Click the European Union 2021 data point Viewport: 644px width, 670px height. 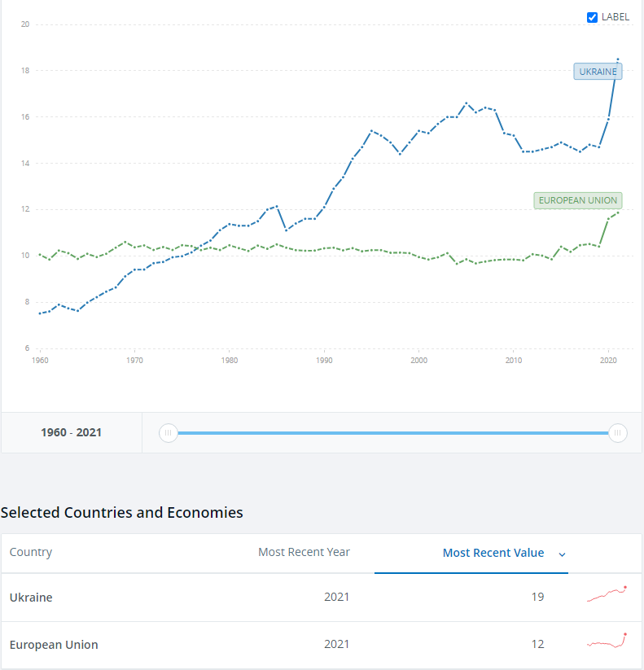click(x=618, y=212)
